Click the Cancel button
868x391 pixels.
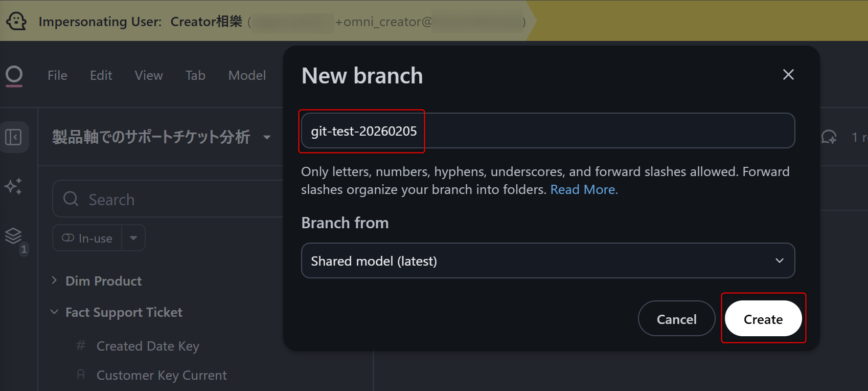point(676,319)
